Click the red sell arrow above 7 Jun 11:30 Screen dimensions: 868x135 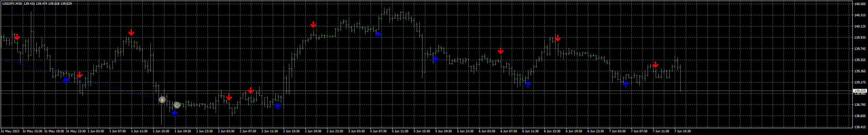point(655,64)
